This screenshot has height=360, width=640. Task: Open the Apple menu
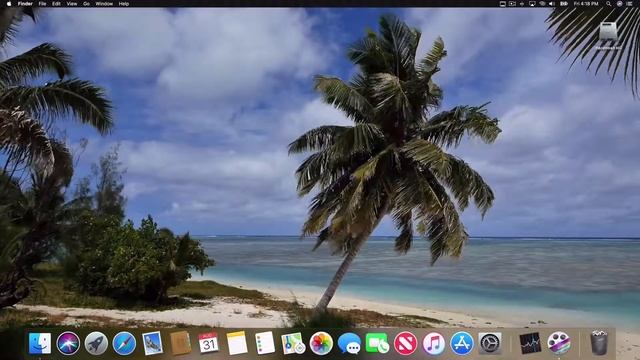coord(9,4)
